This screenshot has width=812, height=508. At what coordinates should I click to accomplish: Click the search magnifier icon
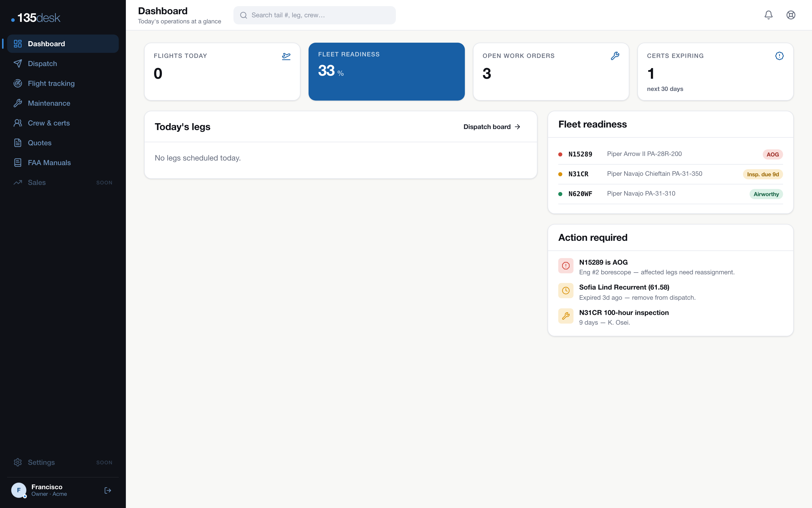coord(244,15)
